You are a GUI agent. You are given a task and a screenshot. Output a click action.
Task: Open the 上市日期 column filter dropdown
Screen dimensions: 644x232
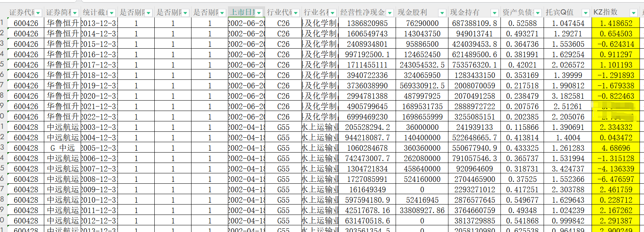(259, 13)
